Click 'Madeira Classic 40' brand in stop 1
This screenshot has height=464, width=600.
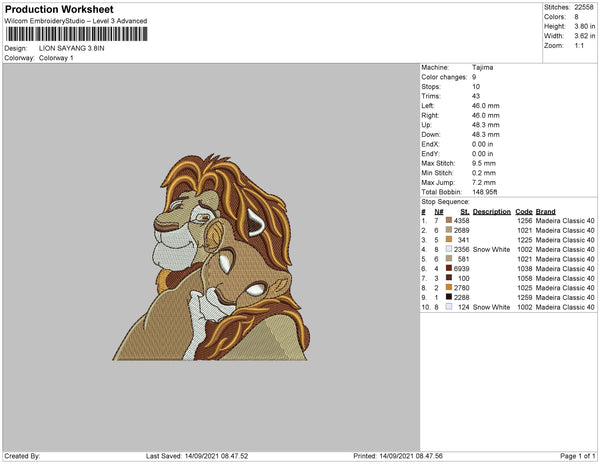coord(565,221)
